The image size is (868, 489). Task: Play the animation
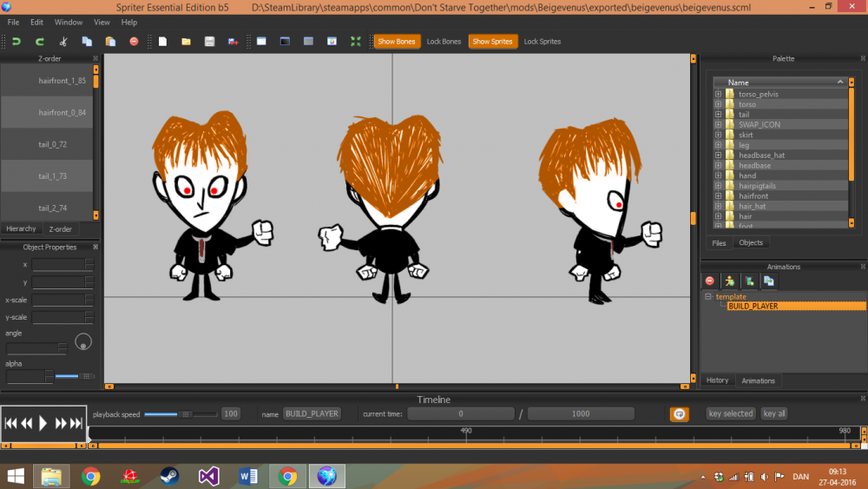pyautogui.click(x=43, y=424)
